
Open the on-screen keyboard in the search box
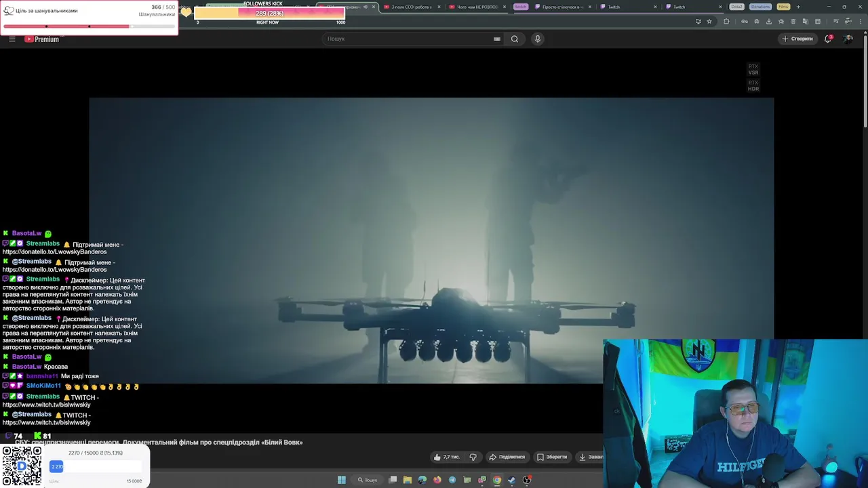tap(497, 39)
